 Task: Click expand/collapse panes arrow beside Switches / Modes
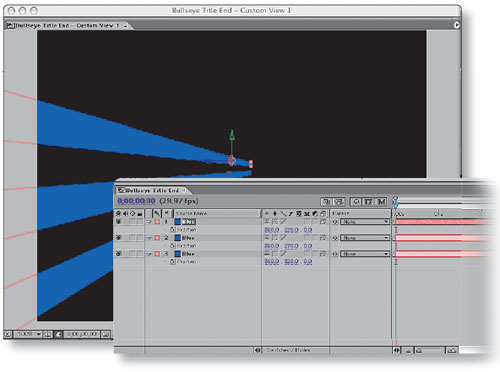pos(258,350)
